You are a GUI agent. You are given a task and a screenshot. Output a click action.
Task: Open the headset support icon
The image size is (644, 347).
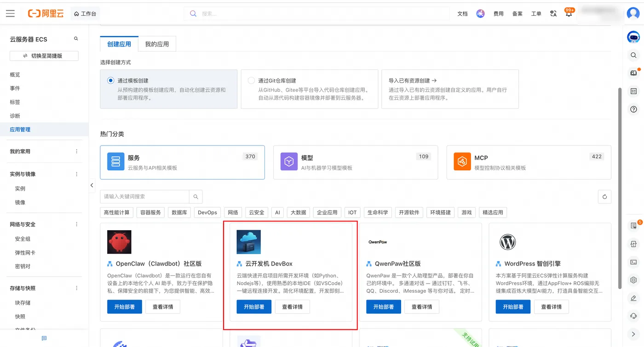point(633,316)
